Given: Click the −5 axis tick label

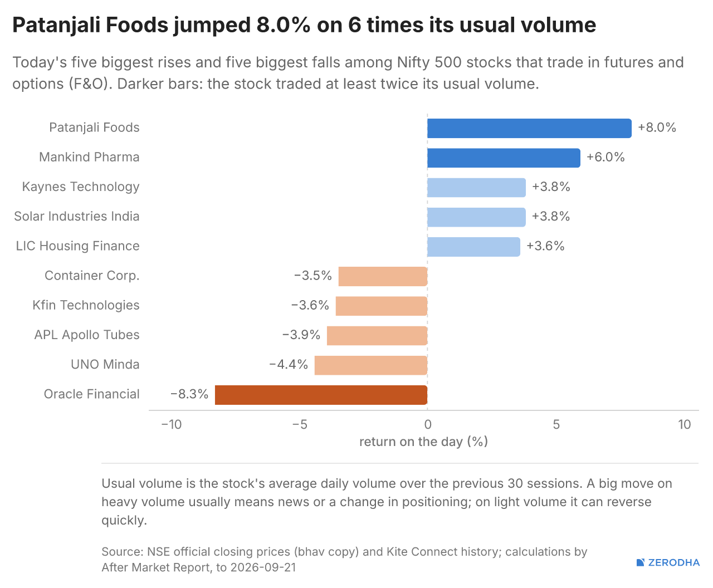Looking at the screenshot, I should pos(300,424).
